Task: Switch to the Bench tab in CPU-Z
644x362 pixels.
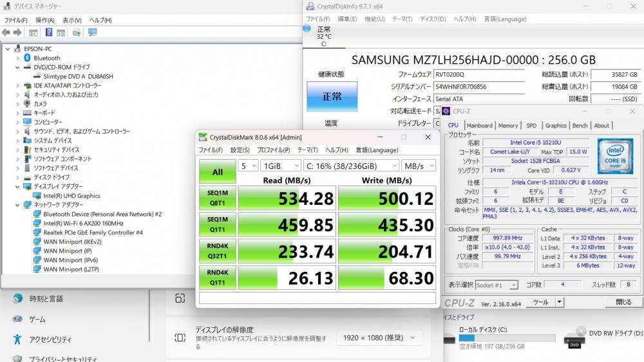Action: (580, 126)
